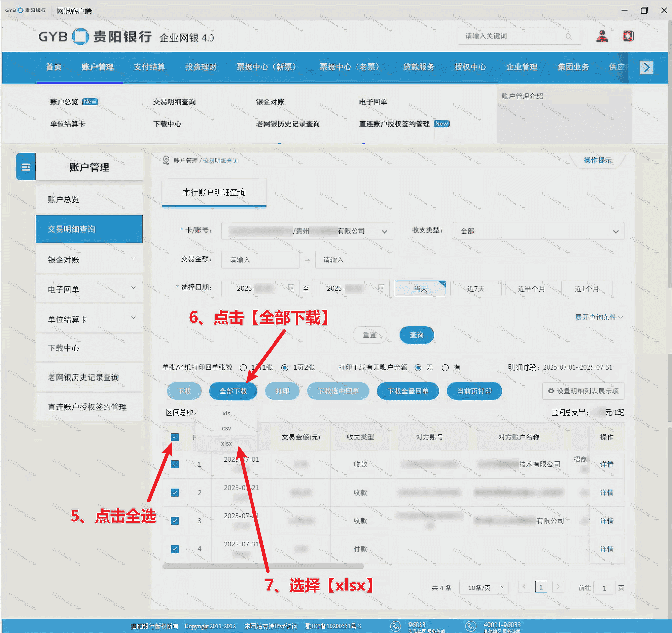Click gear icon for 设置明细列表展示项
The width and height of the screenshot is (672, 633).
tap(551, 391)
